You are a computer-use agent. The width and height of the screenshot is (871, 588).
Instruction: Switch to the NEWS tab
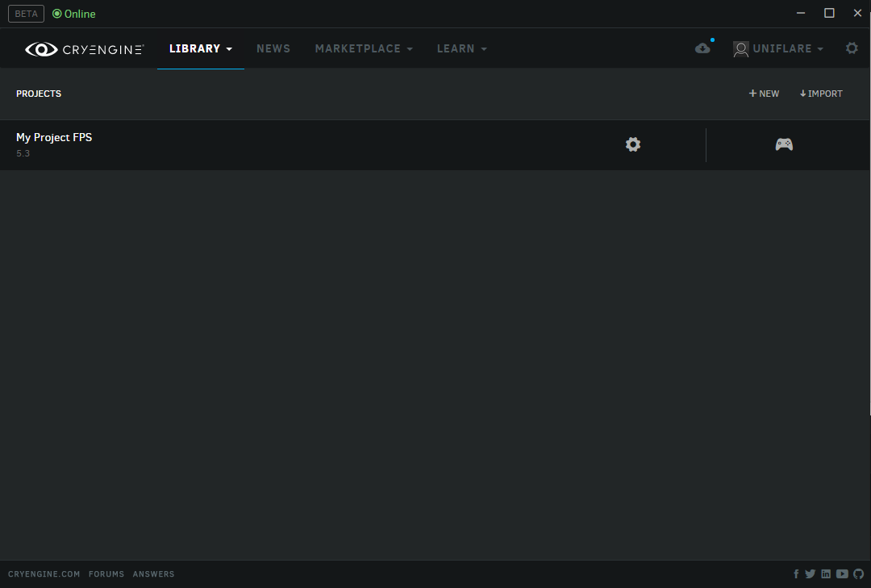(273, 49)
